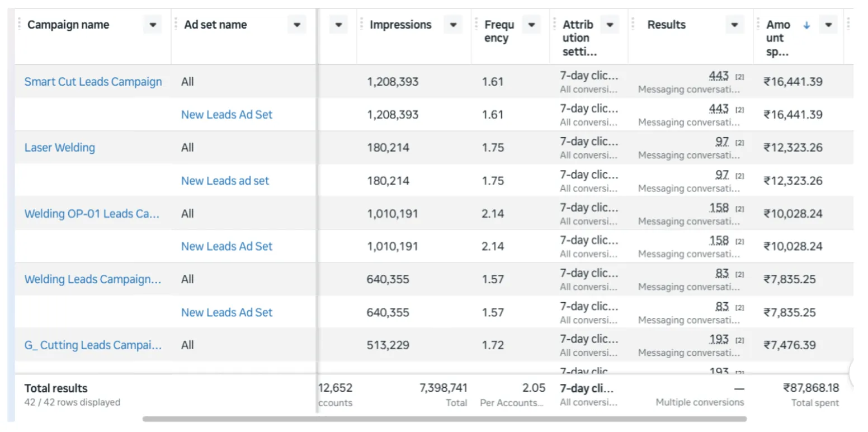
Task: Click the [2] footnote in Laser Welding campaign row
Action: 739,143
